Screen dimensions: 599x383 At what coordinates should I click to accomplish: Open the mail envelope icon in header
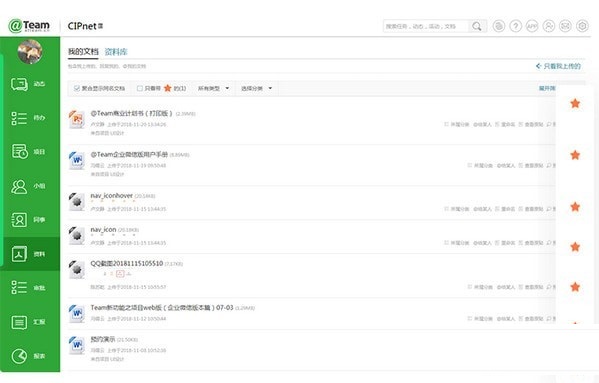click(x=565, y=26)
